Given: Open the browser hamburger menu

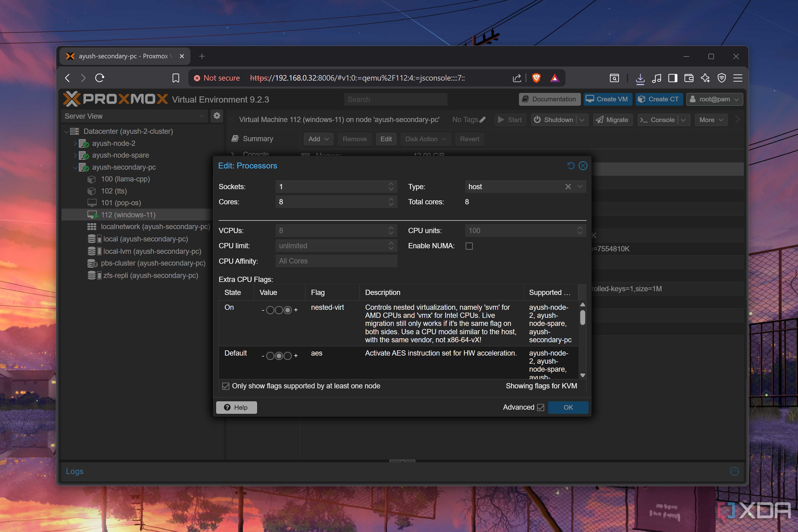Looking at the screenshot, I should 738,78.
